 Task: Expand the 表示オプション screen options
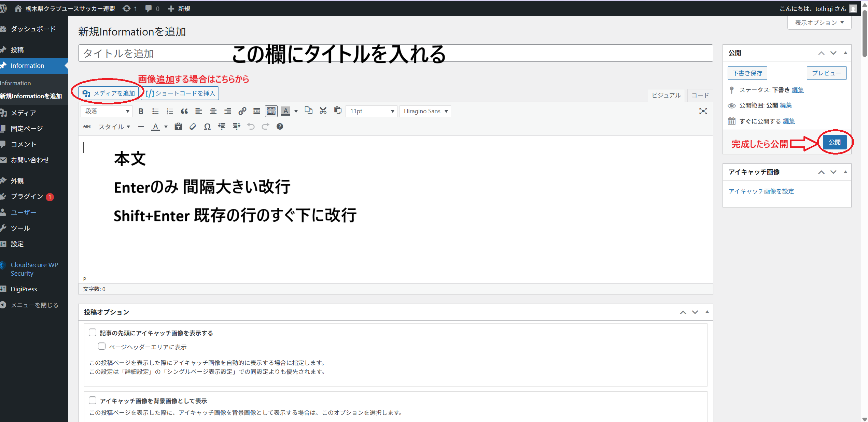pyautogui.click(x=819, y=23)
